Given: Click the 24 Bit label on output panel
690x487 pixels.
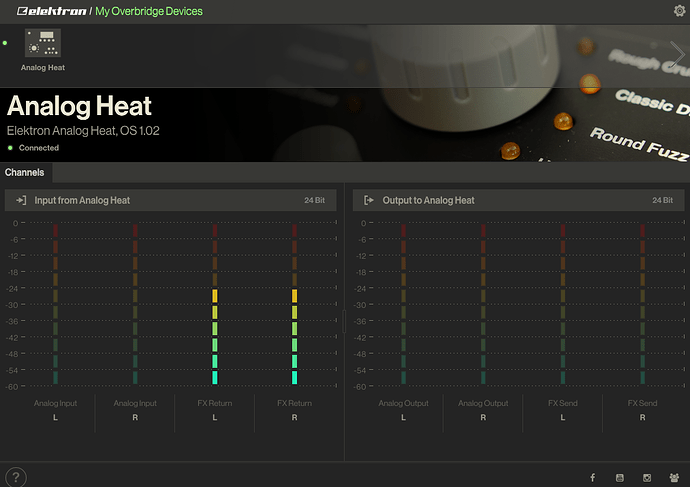Looking at the screenshot, I should point(662,200).
